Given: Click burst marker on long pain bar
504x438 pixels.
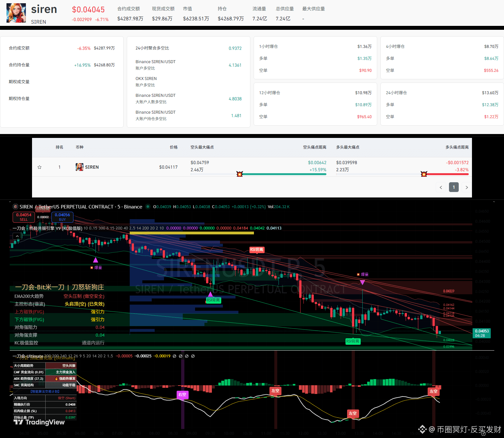Looking at the screenshot, I should pyautogui.click(x=424, y=174).
